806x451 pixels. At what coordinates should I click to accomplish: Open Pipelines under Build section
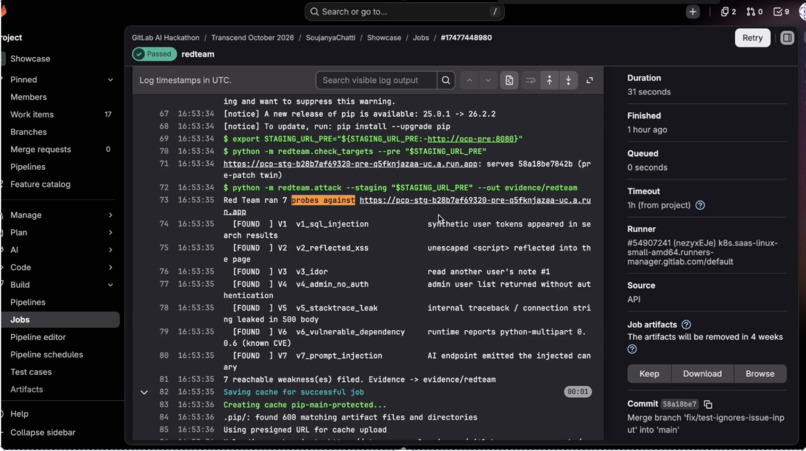(x=28, y=302)
